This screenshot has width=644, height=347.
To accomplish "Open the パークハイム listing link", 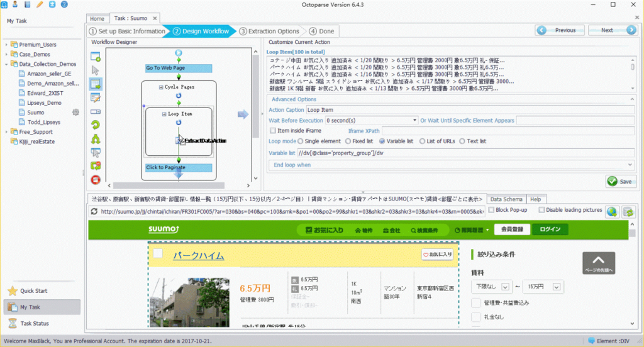I will tap(198, 256).
